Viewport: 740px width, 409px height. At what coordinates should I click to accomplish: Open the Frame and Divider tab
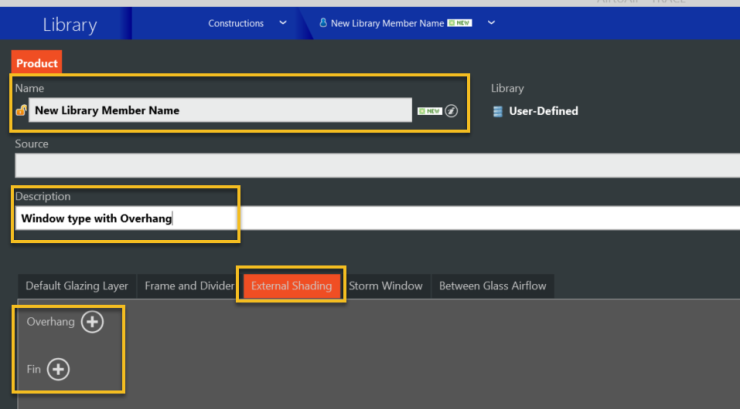pyautogui.click(x=189, y=286)
